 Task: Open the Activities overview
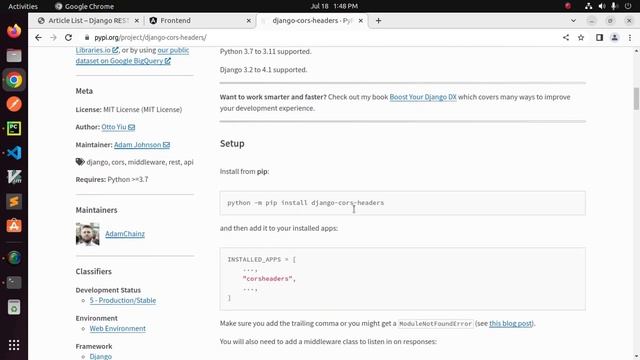click(x=23, y=6)
